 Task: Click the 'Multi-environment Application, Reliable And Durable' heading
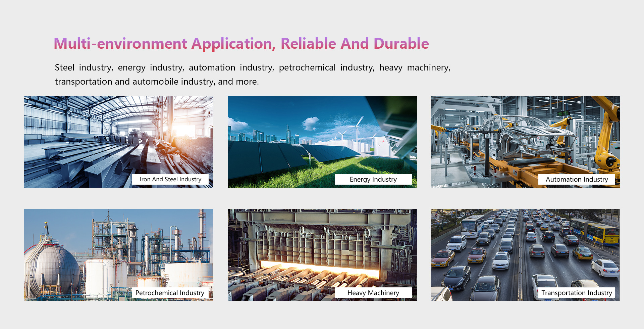(x=241, y=44)
